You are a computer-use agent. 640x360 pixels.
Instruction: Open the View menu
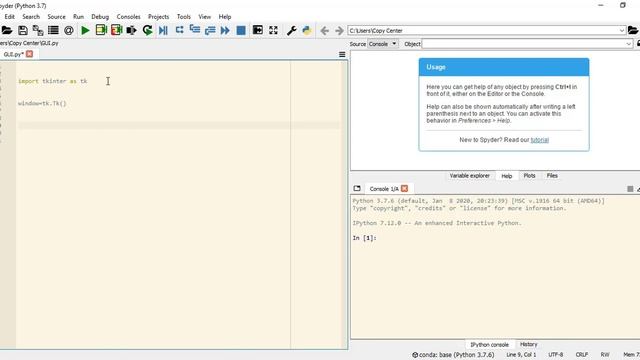(x=204, y=17)
